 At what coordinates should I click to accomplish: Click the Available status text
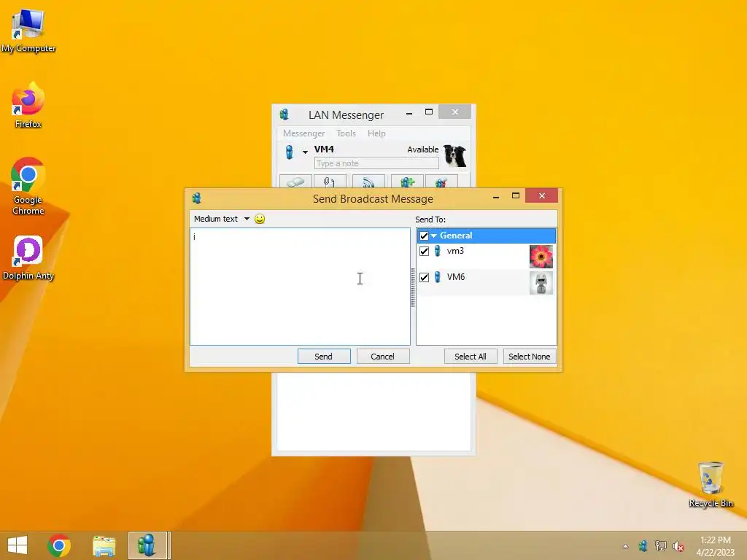pyautogui.click(x=423, y=149)
